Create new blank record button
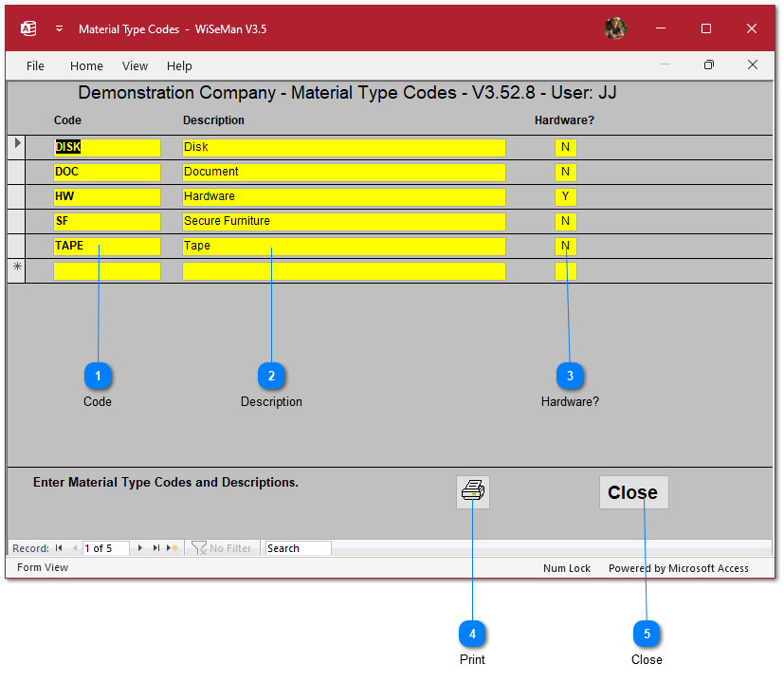 point(171,548)
